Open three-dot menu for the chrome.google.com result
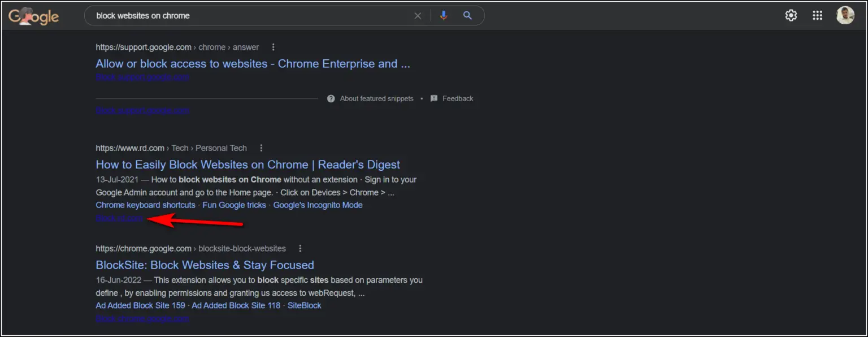The width and height of the screenshot is (868, 337). (x=300, y=248)
